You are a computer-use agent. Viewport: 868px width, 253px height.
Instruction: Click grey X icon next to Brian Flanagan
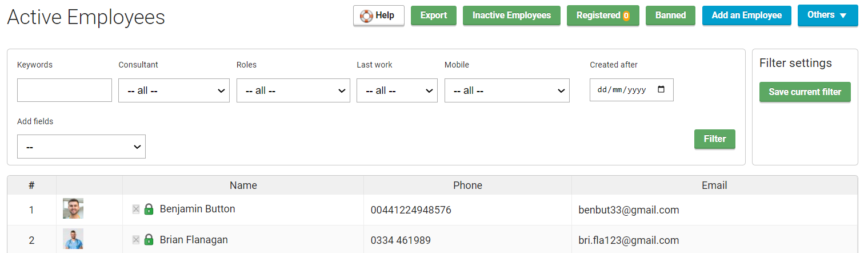pos(136,240)
